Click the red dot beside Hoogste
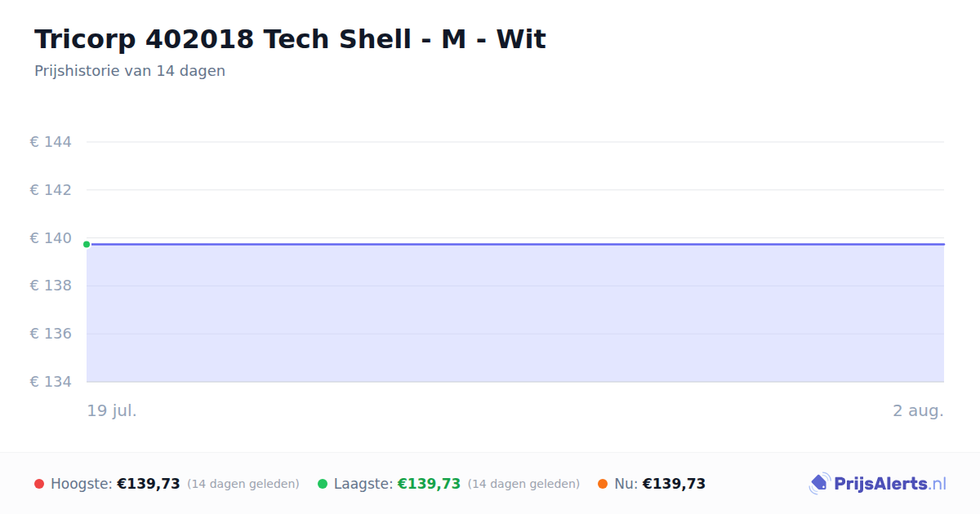 pos(39,484)
